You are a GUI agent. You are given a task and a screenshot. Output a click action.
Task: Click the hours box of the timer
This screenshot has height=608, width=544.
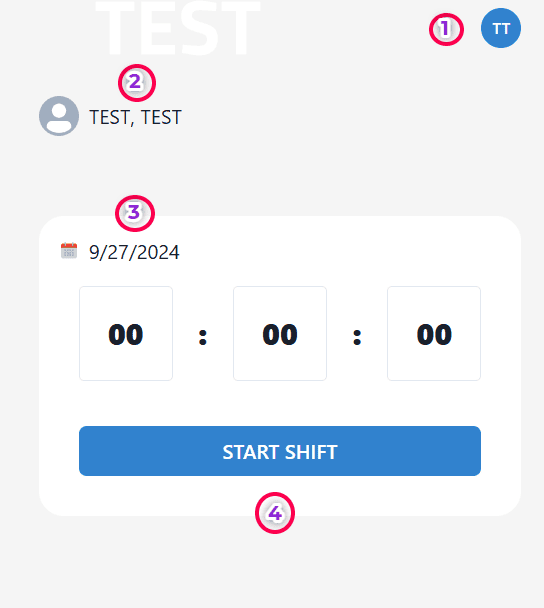126,333
